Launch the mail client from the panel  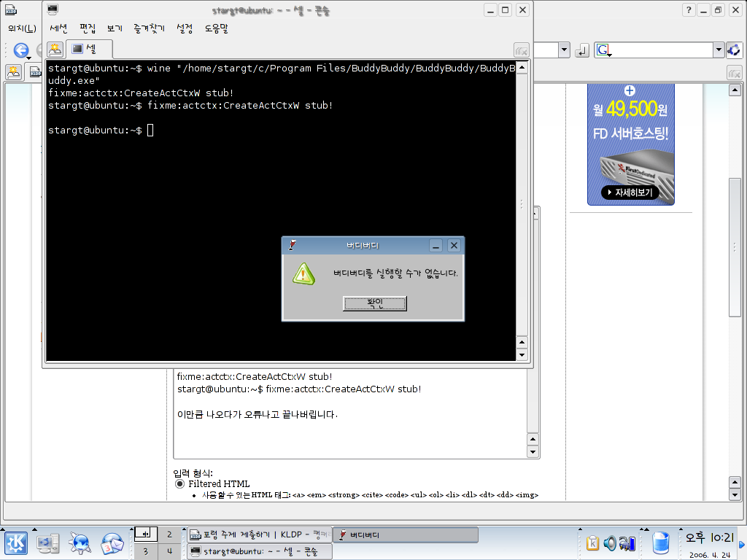point(112,543)
